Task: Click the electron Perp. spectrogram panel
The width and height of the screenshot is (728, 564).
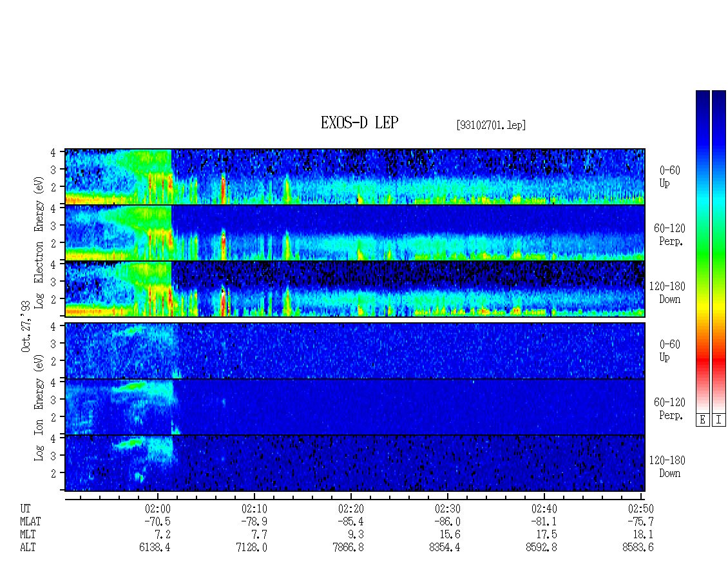Action: click(x=355, y=233)
